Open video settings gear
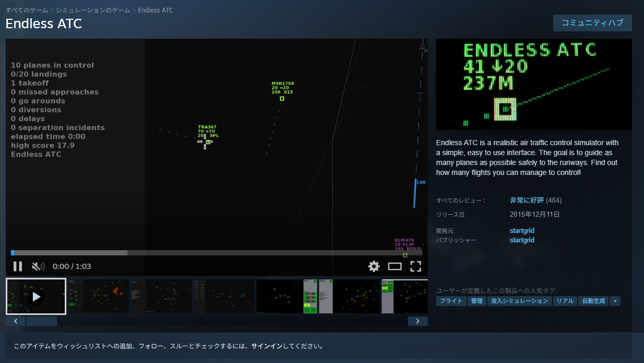Viewport: 644px width, 363px height. (x=374, y=266)
